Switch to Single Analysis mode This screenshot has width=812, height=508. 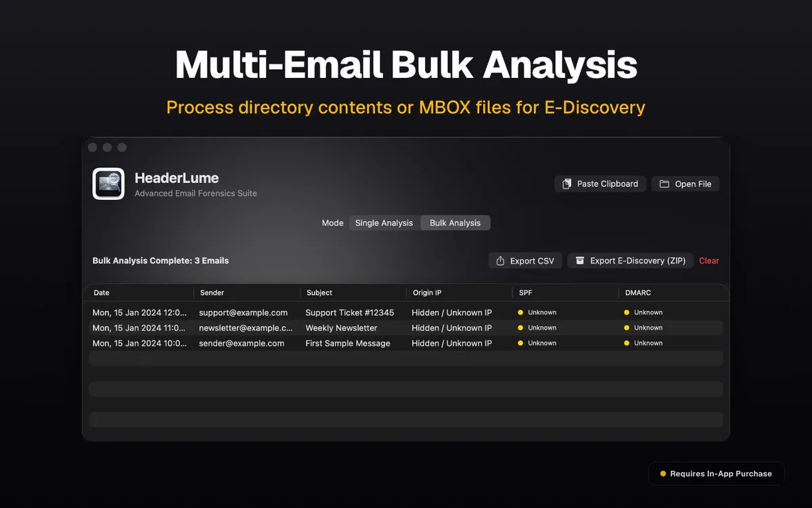[x=384, y=223]
